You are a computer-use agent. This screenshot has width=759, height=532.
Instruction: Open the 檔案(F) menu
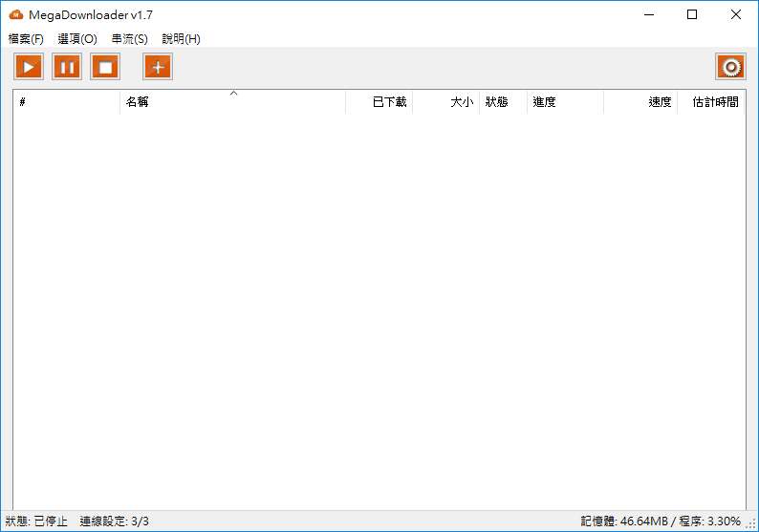click(26, 39)
